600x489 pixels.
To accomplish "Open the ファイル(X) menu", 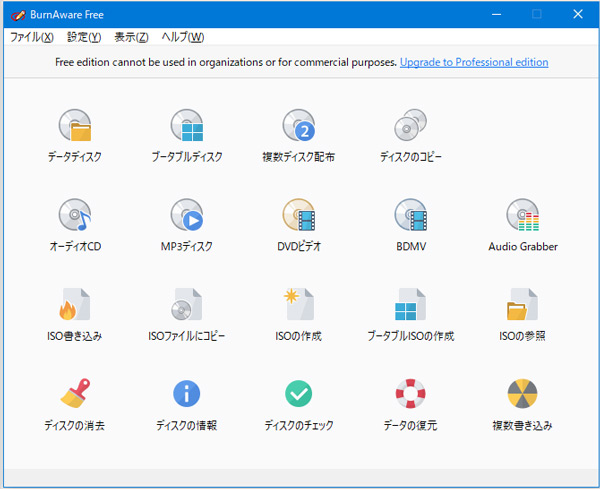I will coord(31,37).
